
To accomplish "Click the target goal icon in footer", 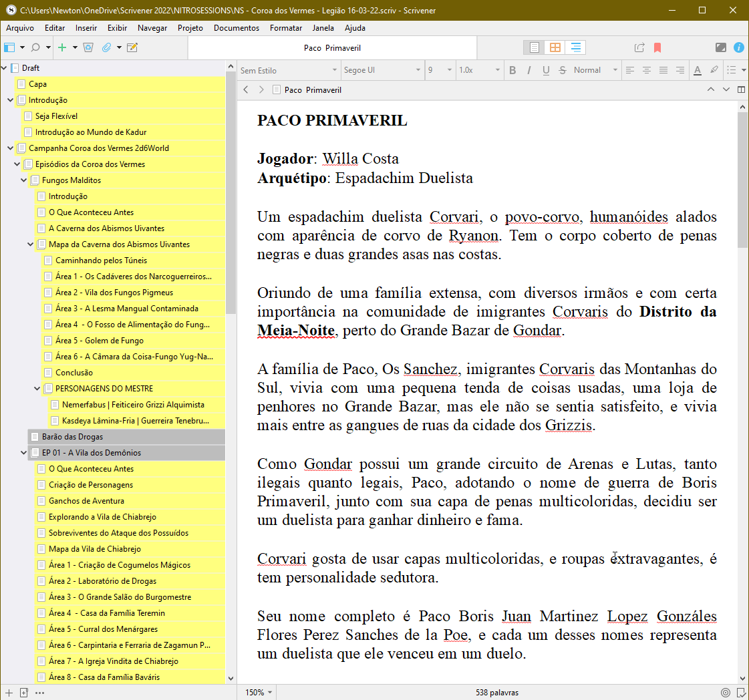I will pyautogui.click(x=726, y=693).
